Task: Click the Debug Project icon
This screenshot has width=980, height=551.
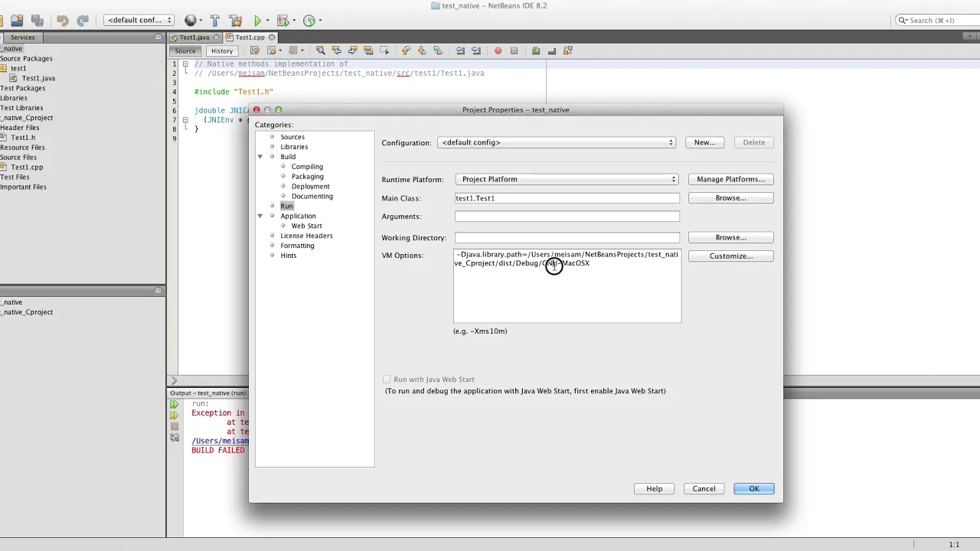Action: [282, 21]
